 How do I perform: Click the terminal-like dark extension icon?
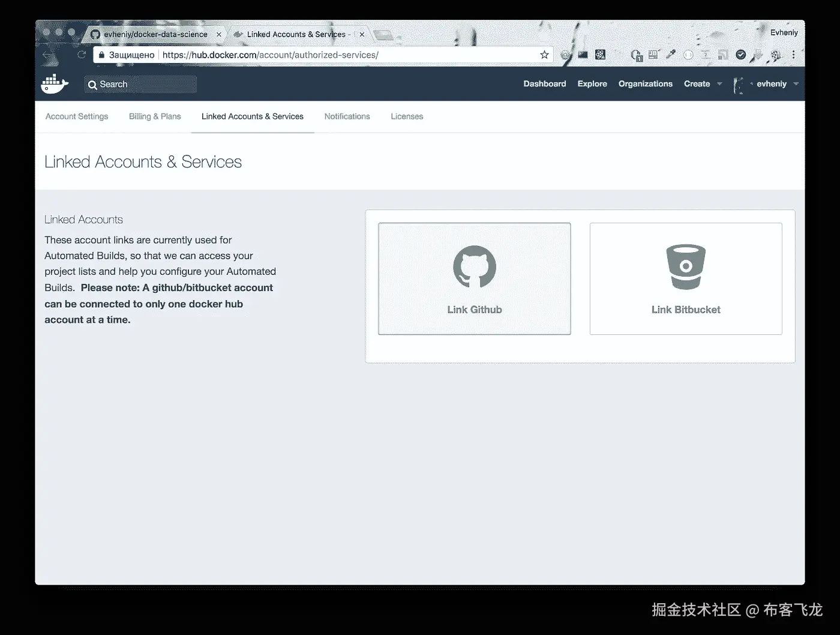583,55
